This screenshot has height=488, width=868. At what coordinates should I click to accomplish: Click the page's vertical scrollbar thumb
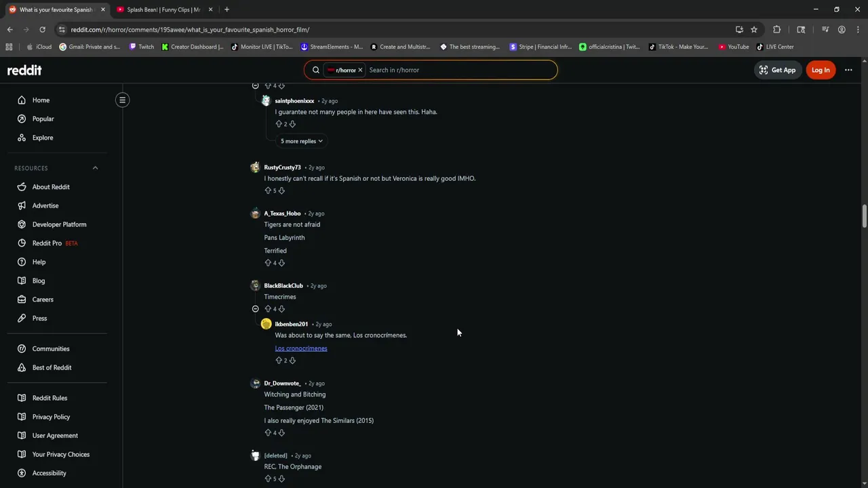click(x=864, y=217)
